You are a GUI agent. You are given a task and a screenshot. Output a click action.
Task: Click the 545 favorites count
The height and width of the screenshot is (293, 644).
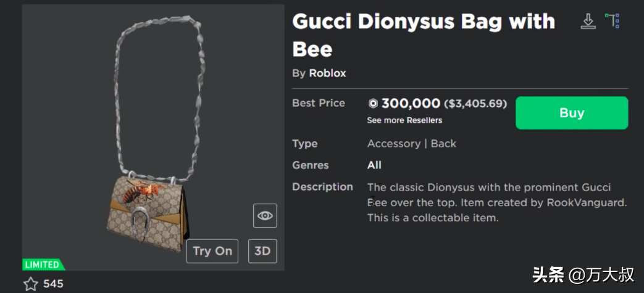pyautogui.click(x=53, y=284)
